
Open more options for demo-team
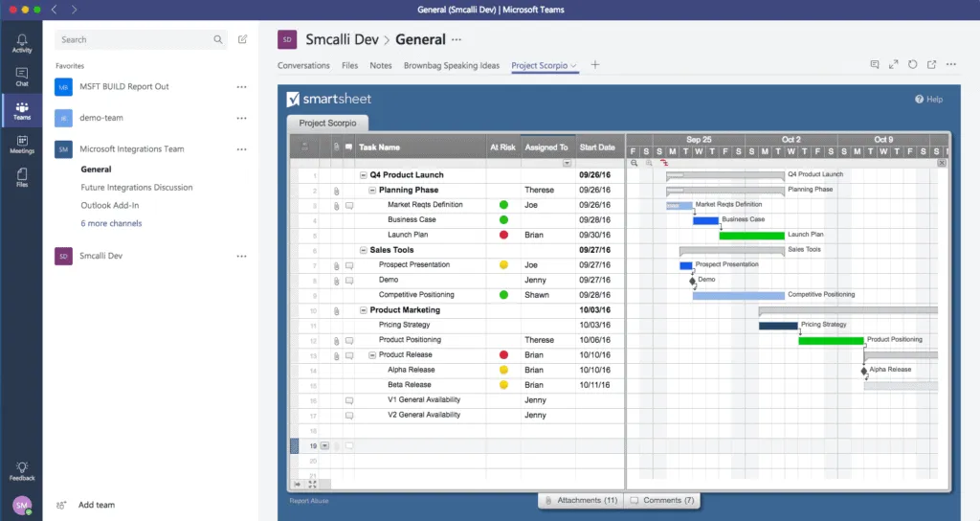(241, 118)
